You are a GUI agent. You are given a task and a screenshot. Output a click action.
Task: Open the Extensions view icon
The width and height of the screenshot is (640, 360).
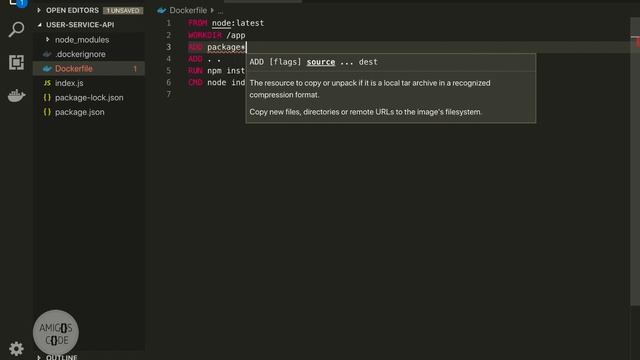click(16, 62)
